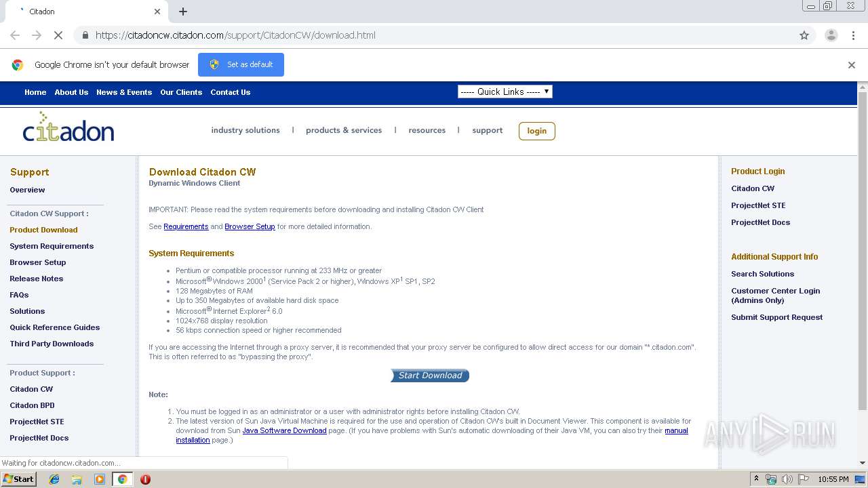Click Action Center flag tray icon

pyautogui.click(x=803, y=479)
